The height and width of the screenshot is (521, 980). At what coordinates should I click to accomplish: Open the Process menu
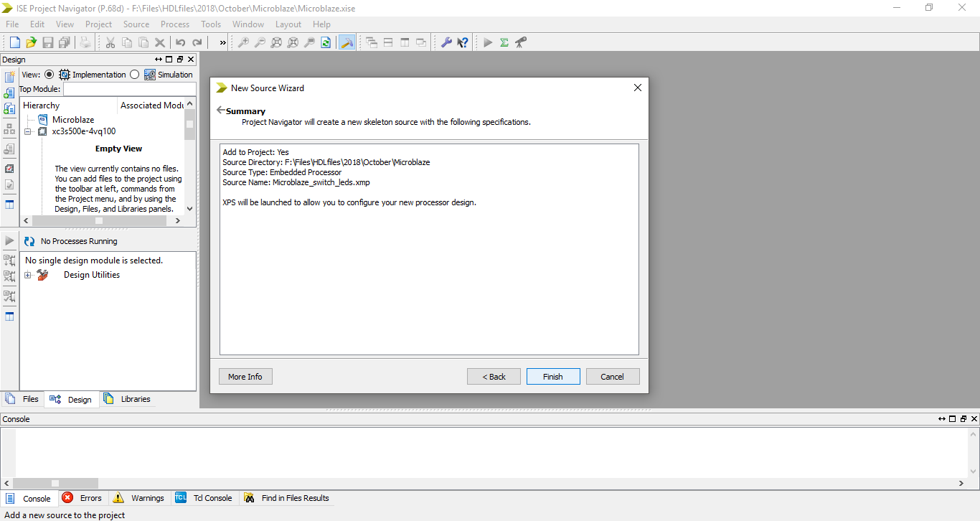click(x=175, y=24)
